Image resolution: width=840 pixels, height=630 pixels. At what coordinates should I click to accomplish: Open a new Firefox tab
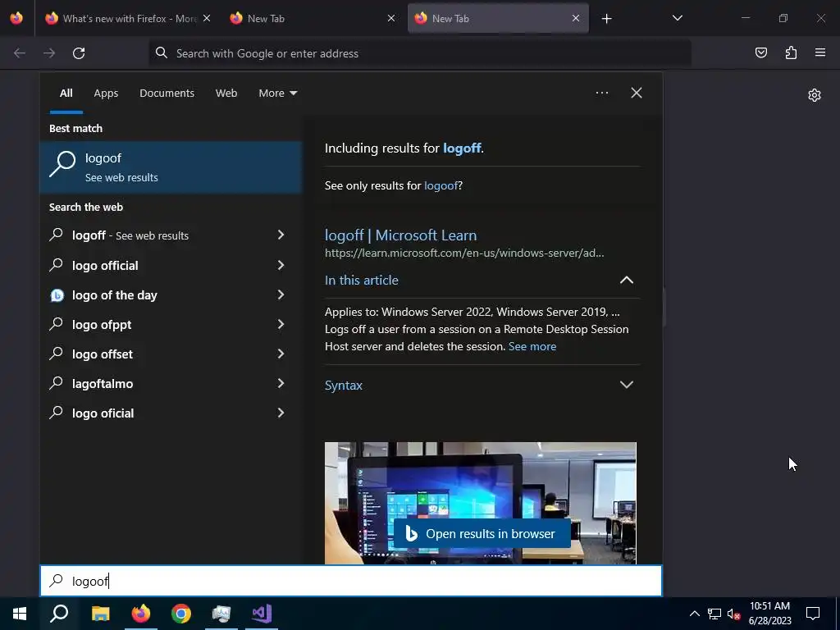tap(606, 19)
